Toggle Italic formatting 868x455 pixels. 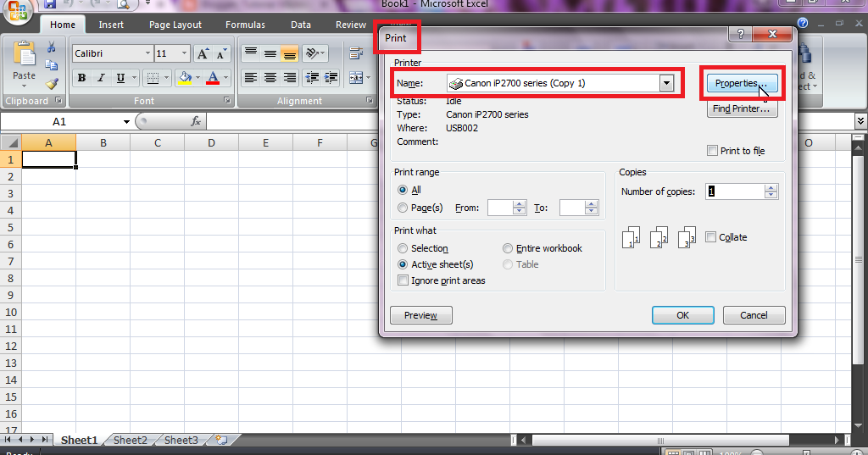(x=101, y=78)
